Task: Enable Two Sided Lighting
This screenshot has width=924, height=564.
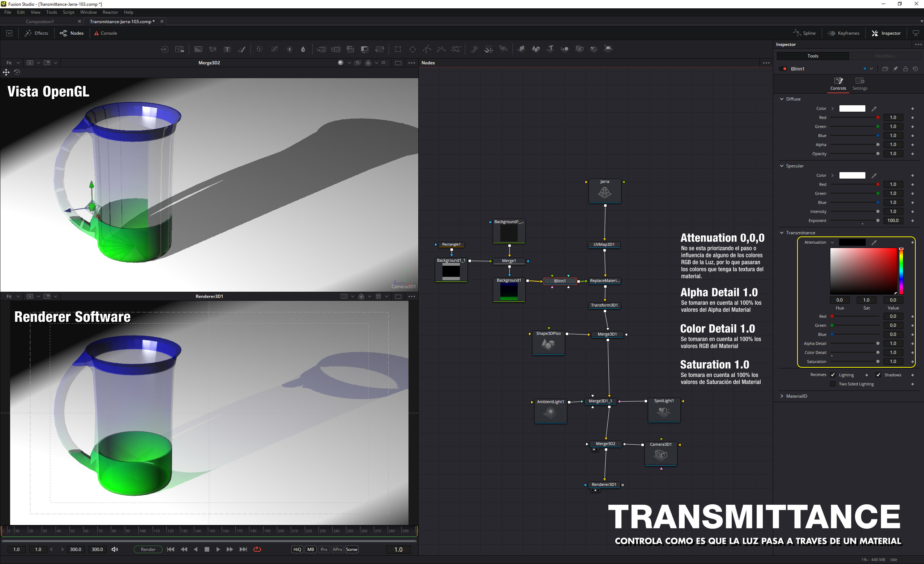Action: (x=833, y=384)
